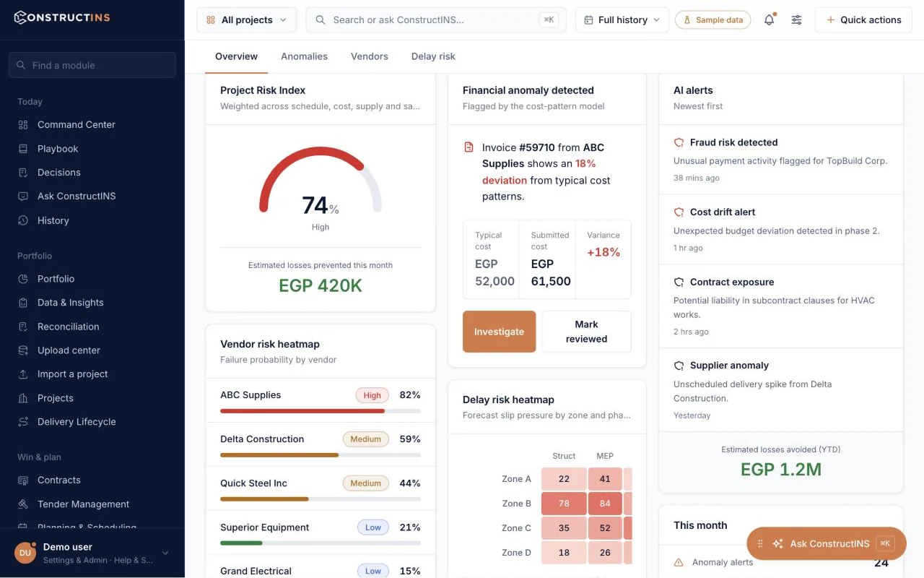This screenshot has width=924, height=578.
Task: Click the Sample data badge
Action: 712,20
